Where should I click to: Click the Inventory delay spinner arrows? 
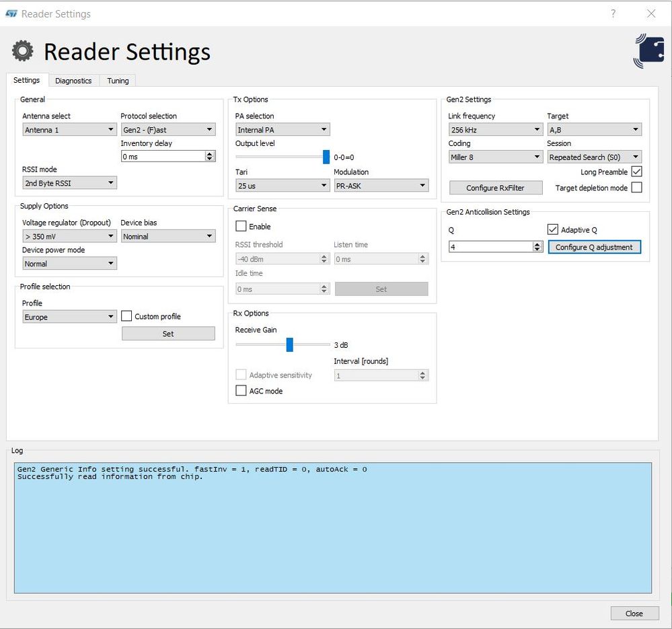210,156
